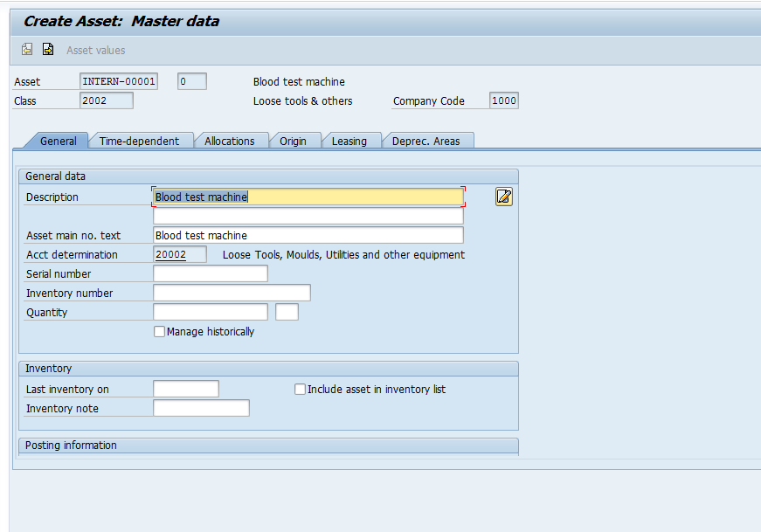The width and height of the screenshot is (761, 532).
Task: Click the Company Code label
Action: [428, 101]
